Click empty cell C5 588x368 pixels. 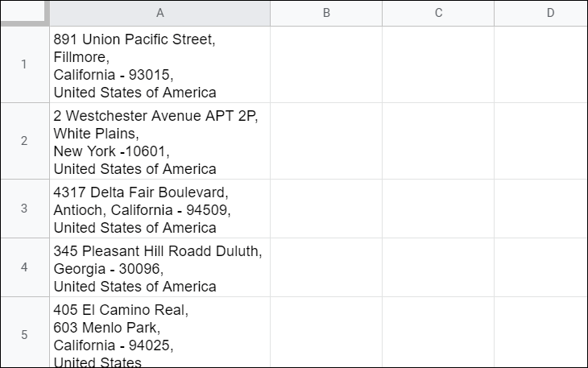point(438,332)
